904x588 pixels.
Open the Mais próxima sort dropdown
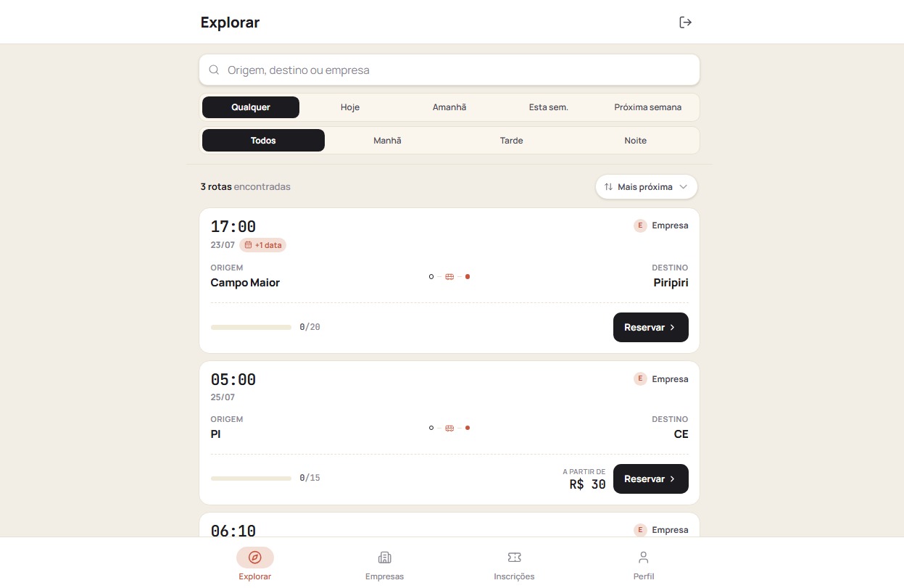[647, 187]
